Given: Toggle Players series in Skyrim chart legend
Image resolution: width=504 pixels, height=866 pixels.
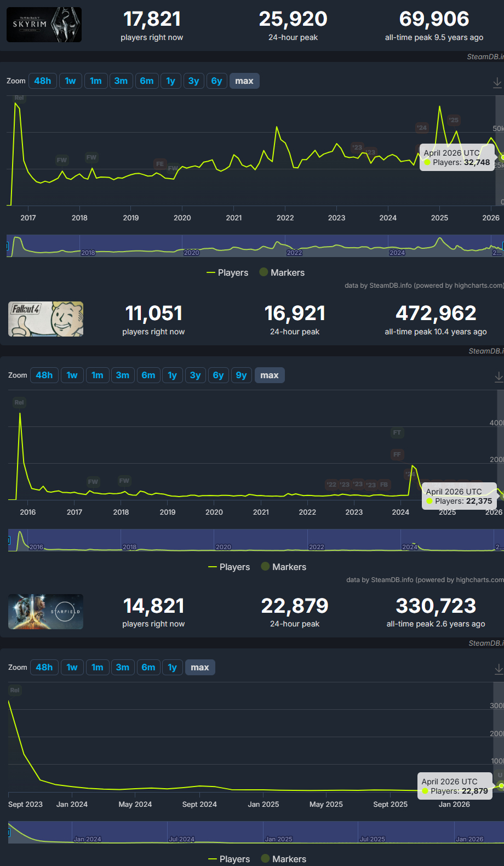Looking at the screenshot, I should coord(227,272).
